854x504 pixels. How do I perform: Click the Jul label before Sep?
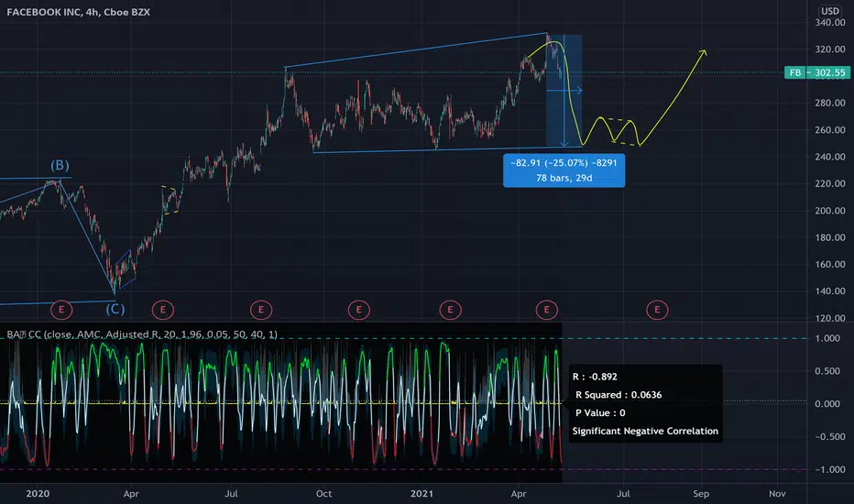click(623, 494)
